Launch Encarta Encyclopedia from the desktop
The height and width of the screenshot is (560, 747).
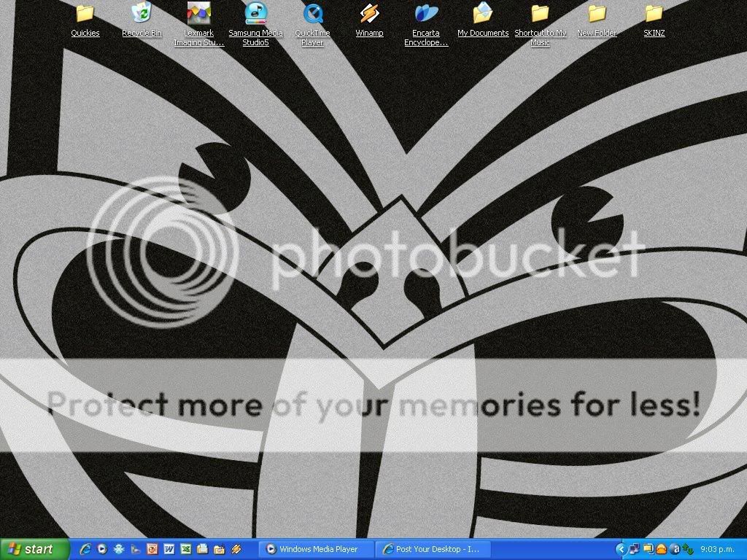point(426,14)
